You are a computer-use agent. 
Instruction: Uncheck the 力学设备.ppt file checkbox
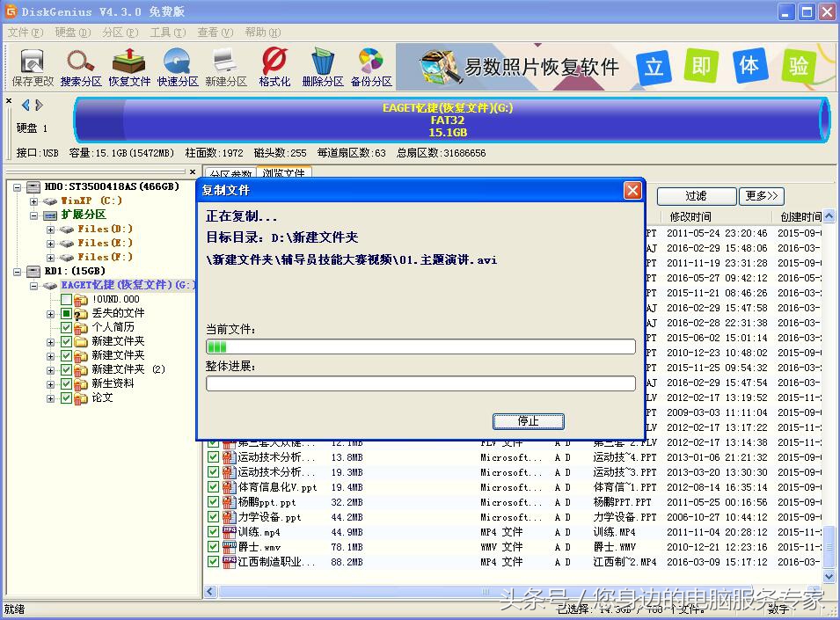tap(213, 517)
